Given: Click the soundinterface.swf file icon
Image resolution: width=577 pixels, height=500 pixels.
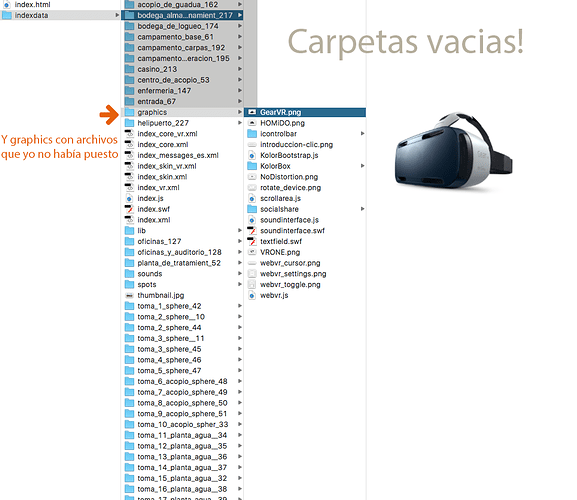Looking at the screenshot, I should point(252,231).
